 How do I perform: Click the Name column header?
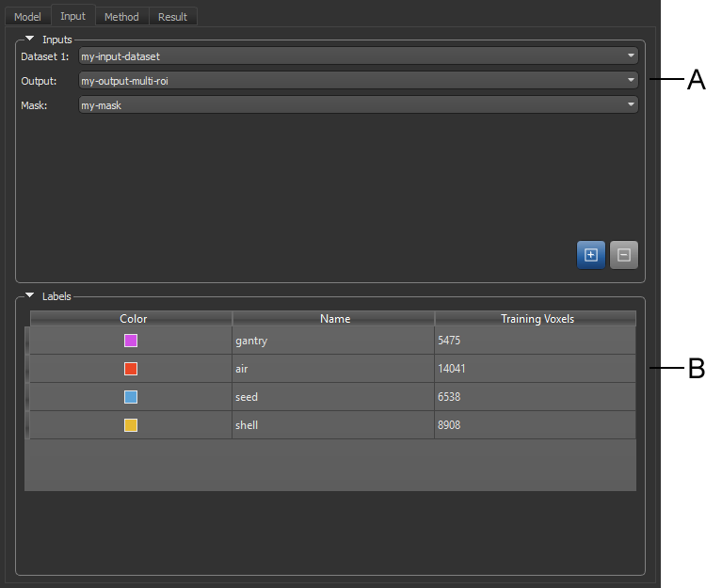point(334,319)
